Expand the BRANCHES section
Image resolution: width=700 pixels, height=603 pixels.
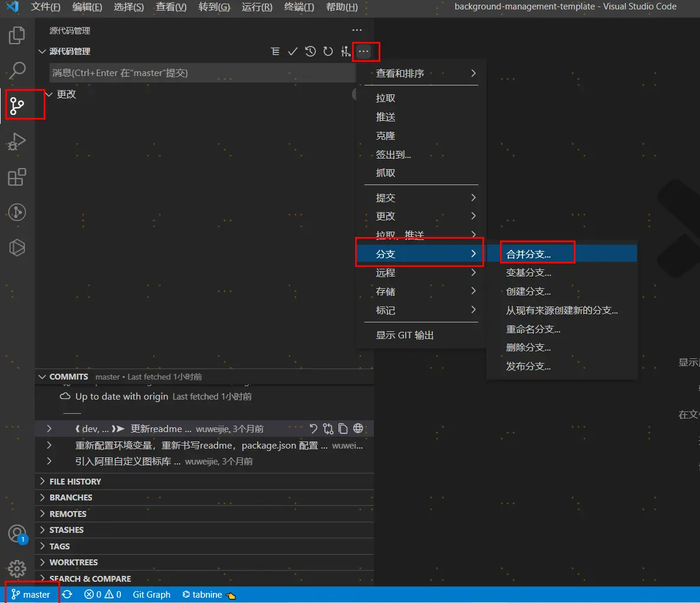(x=71, y=497)
